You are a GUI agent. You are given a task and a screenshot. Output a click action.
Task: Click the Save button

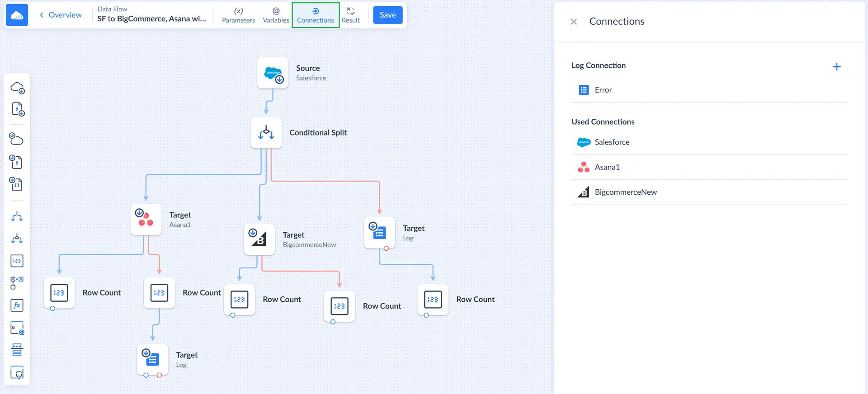(x=387, y=15)
